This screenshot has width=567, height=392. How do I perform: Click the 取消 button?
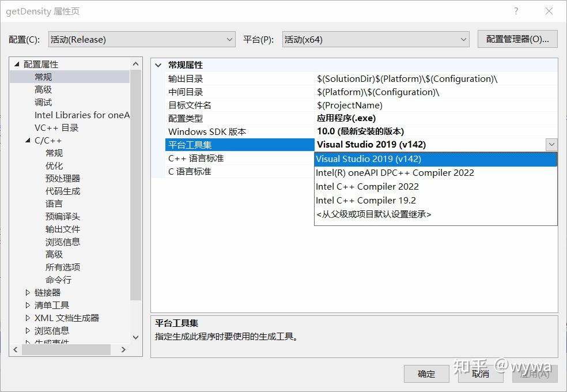point(481,374)
